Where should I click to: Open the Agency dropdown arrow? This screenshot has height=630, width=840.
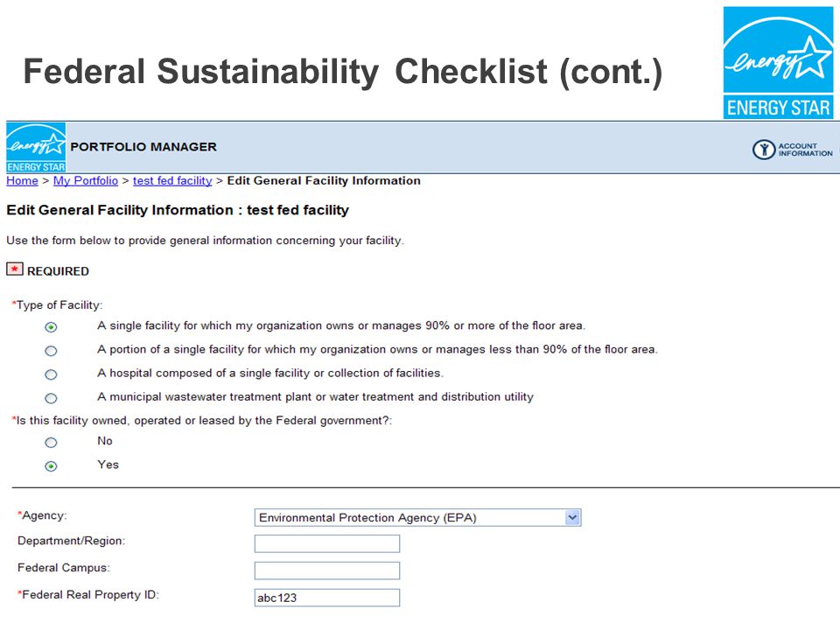[x=572, y=517]
